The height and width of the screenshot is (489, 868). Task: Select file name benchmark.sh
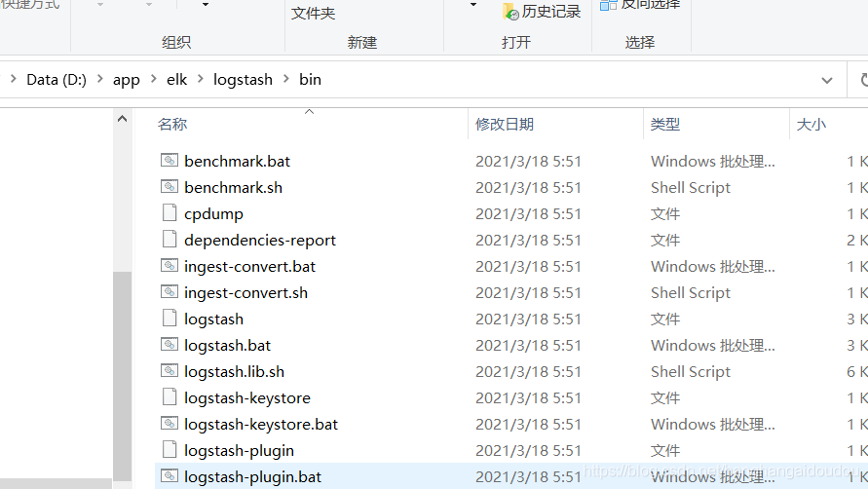pyautogui.click(x=233, y=188)
